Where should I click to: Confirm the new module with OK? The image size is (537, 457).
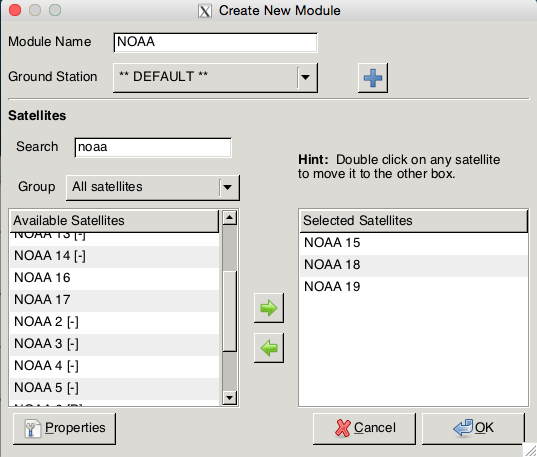pyautogui.click(x=473, y=428)
